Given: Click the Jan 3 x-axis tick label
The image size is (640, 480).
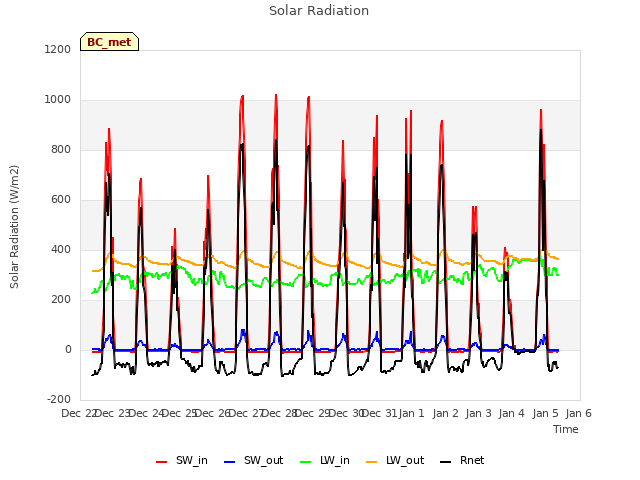Looking at the screenshot, I should 478,413.
